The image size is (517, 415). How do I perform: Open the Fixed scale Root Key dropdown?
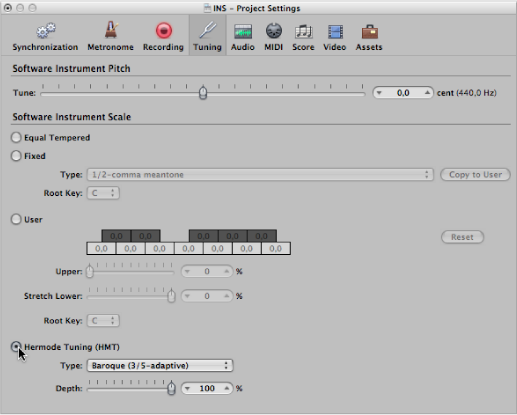pos(103,193)
